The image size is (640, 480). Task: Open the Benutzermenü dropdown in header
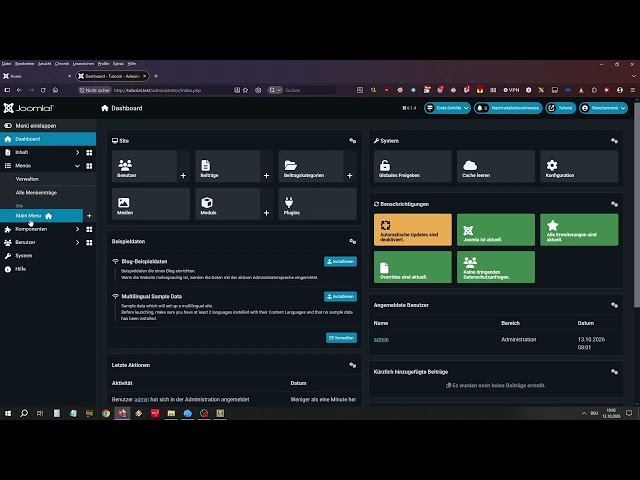[603, 108]
